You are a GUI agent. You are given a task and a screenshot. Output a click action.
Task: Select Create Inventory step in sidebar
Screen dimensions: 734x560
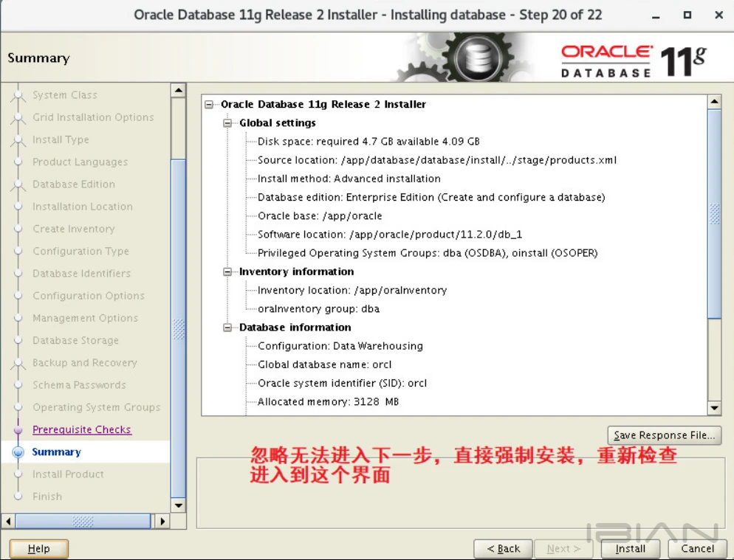(74, 229)
